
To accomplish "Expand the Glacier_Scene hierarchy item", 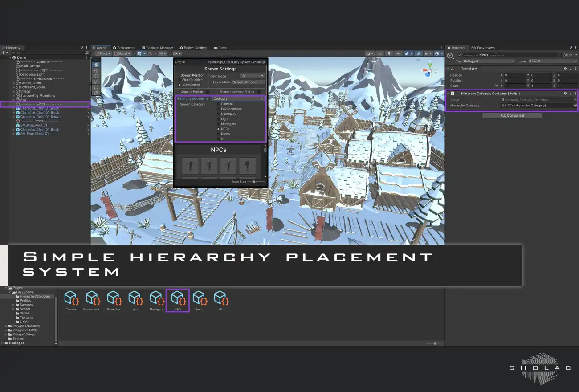I will click(x=14, y=83).
